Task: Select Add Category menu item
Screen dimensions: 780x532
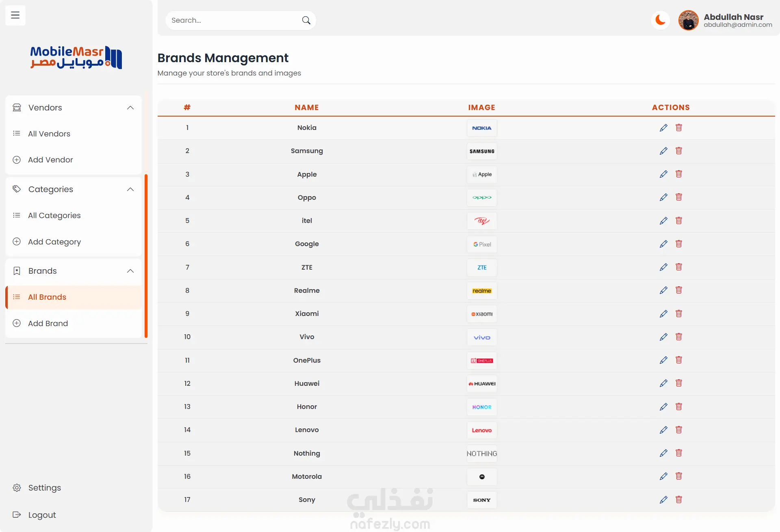Action: coord(54,242)
